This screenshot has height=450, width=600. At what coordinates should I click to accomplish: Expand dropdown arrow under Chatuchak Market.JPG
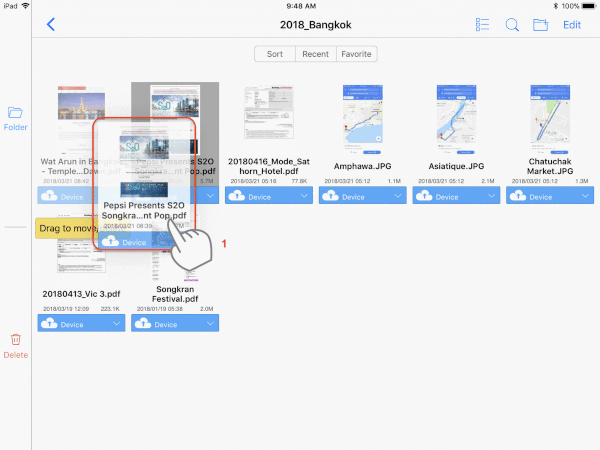point(584,196)
